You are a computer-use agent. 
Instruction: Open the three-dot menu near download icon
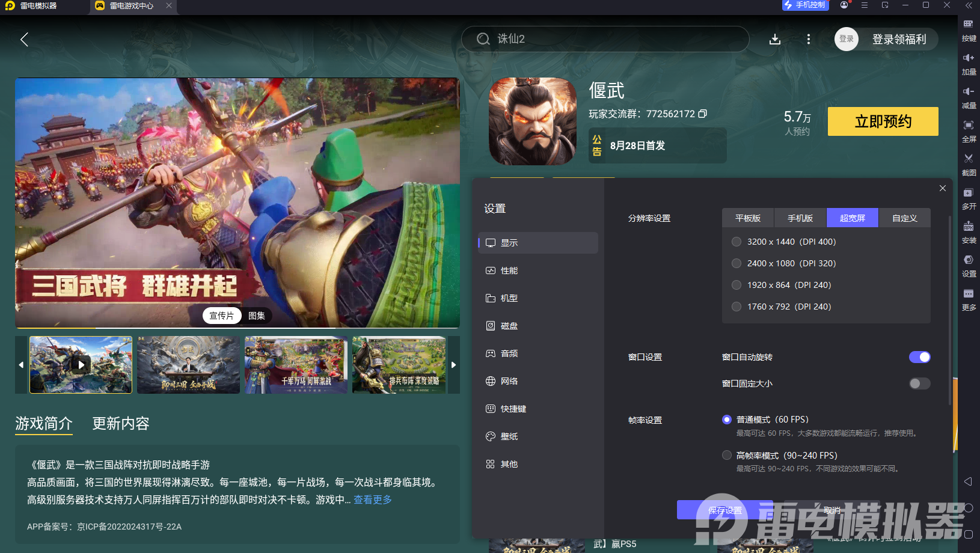[809, 38]
